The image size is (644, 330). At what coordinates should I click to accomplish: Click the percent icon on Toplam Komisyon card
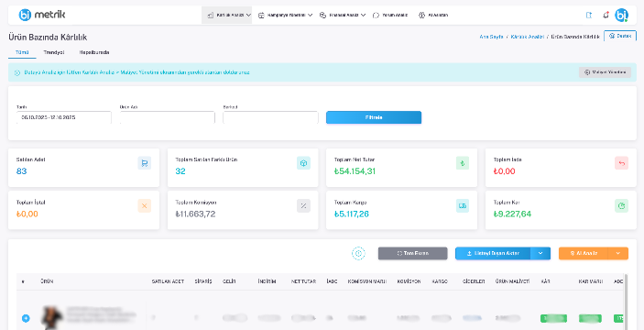click(x=303, y=206)
